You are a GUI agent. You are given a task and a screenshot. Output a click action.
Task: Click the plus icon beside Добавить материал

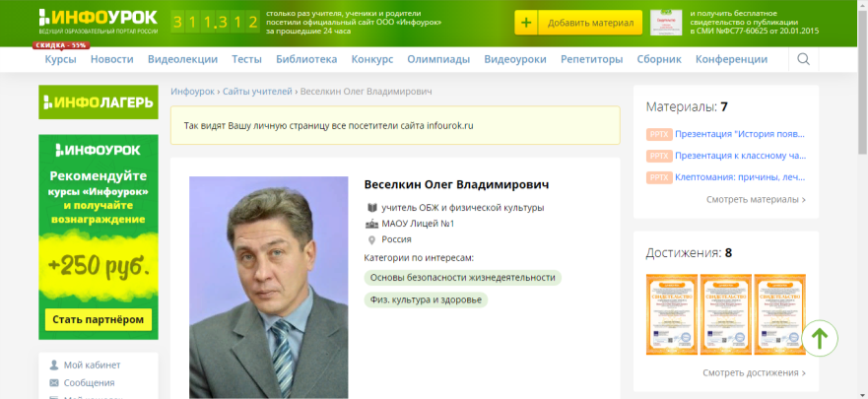tap(527, 23)
